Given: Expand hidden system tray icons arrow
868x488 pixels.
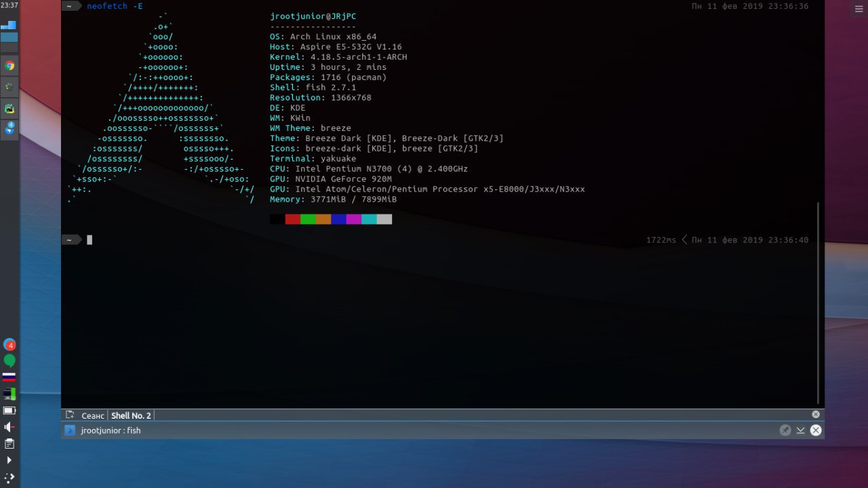Looking at the screenshot, I should [x=9, y=460].
